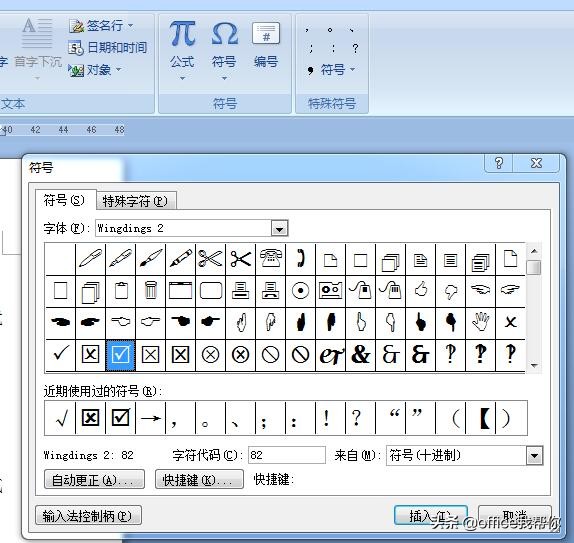Pick the recently used crossed-box symbol
The image size is (574, 543).
[90, 418]
